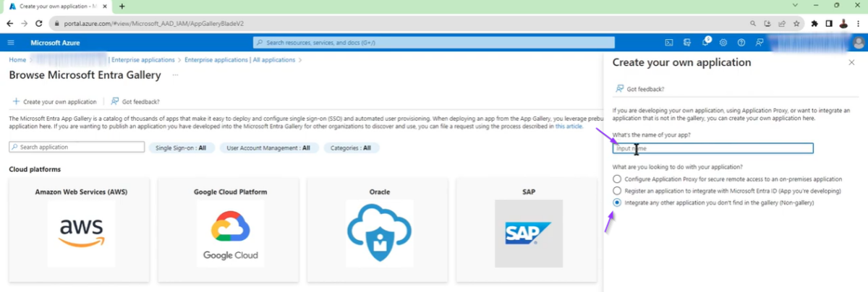868x292 pixels.
Task: Close the Create your own application browser tab
Action: [106, 6]
